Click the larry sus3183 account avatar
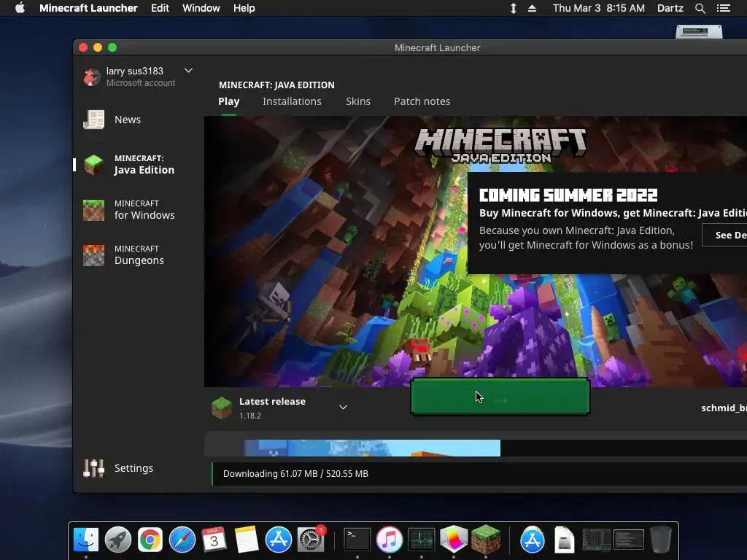The width and height of the screenshot is (747, 560). 91,77
